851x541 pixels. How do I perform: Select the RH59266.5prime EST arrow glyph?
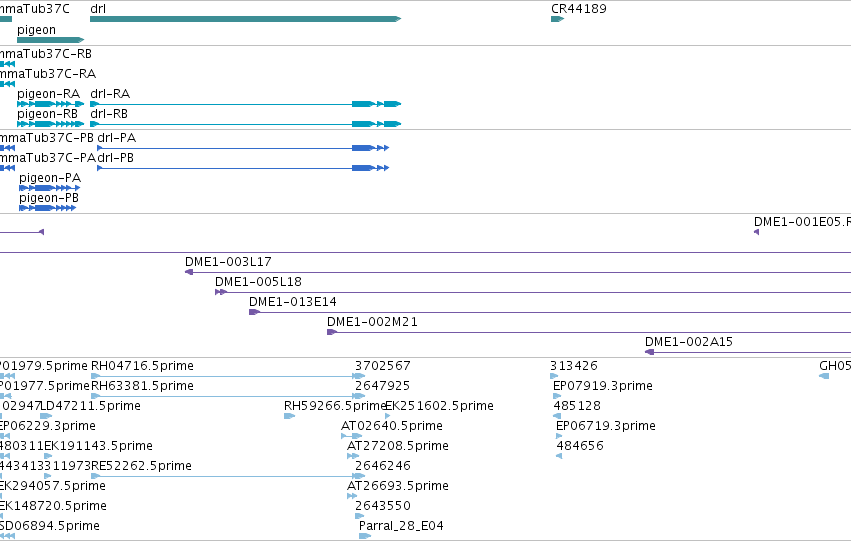click(289, 416)
